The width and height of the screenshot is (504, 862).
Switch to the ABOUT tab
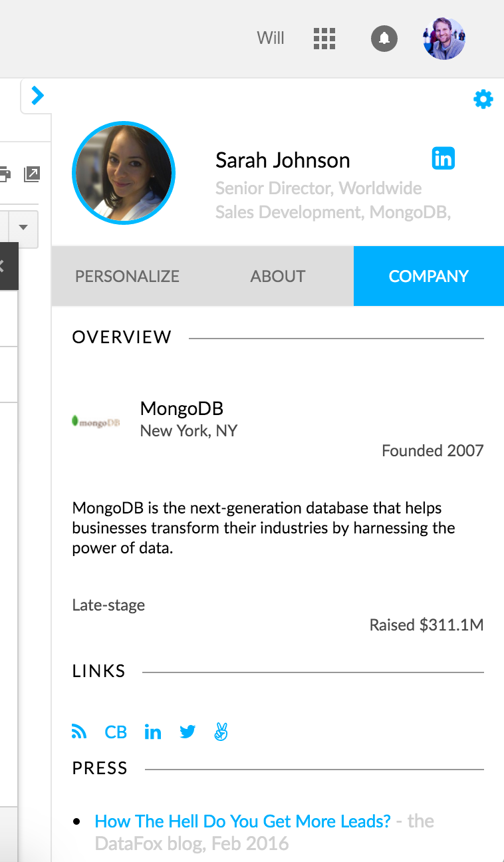(x=278, y=277)
